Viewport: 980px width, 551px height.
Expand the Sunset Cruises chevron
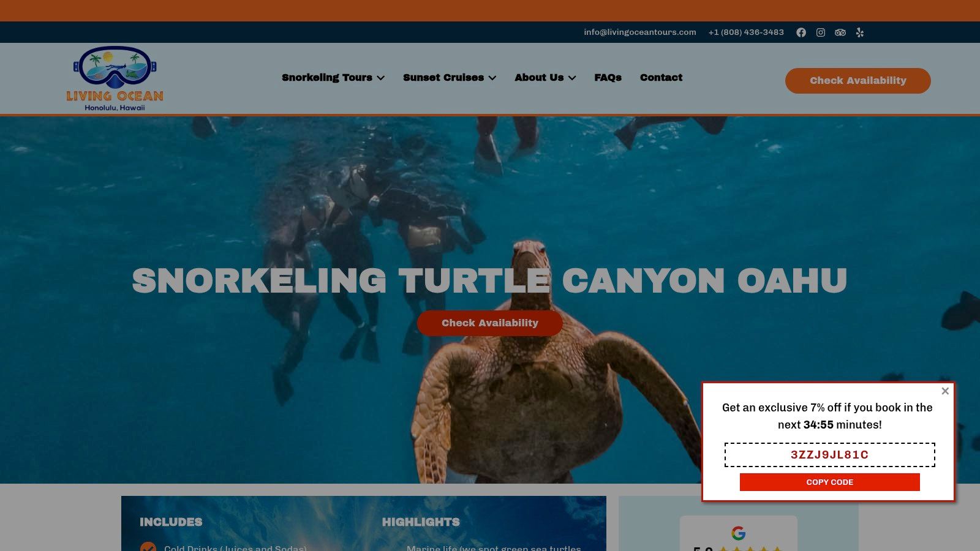pos(492,78)
